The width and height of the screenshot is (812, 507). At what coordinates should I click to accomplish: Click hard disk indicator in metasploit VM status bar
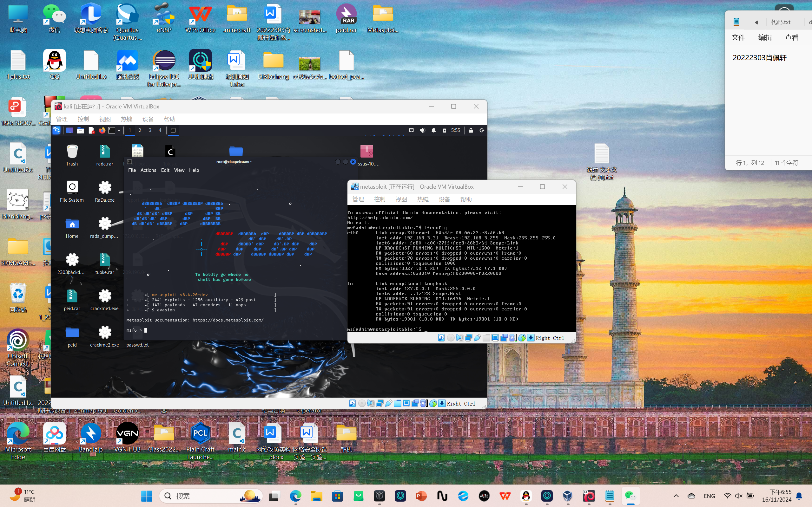[x=442, y=338]
